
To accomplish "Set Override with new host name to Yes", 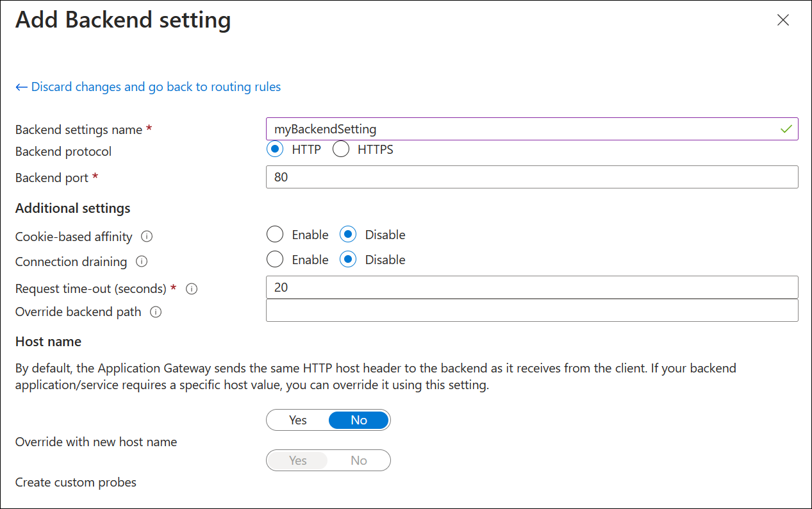I will [x=297, y=420].
